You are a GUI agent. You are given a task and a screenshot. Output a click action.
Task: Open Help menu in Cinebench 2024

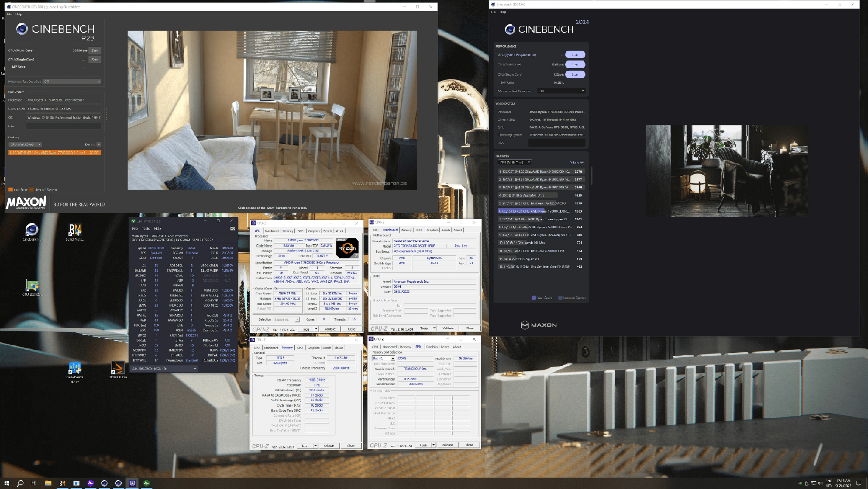[x=503, y=12]
